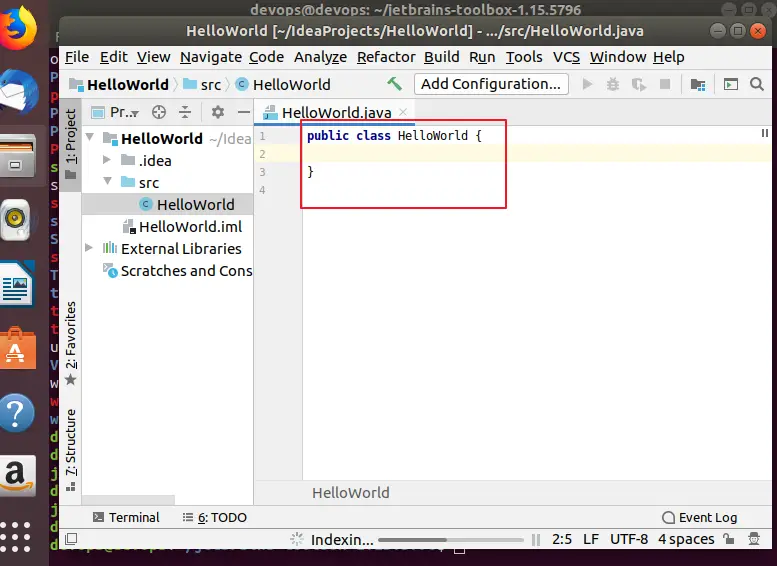Collapse the HelloWorld project root node
The image size is (777, 566).
pos(90,137)
